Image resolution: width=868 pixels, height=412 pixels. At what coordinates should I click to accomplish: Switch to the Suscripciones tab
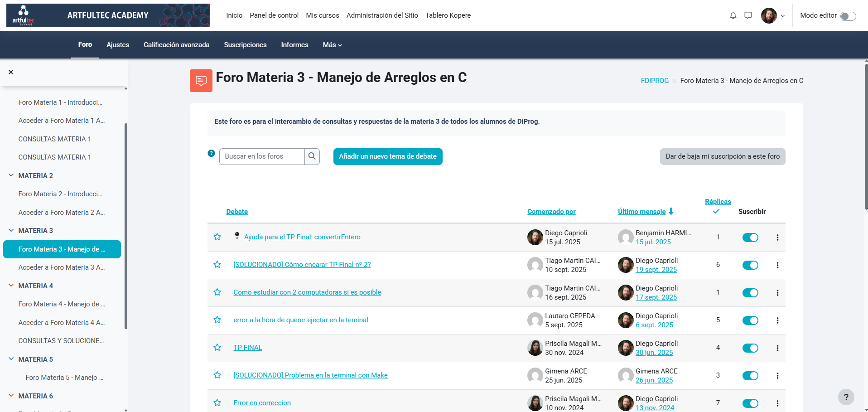click(245, 45)
